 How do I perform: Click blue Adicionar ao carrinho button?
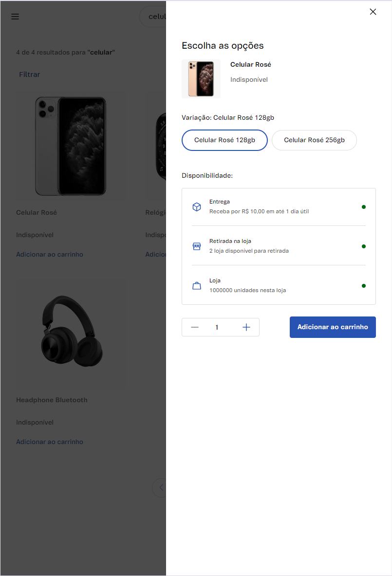pos(333,327)
